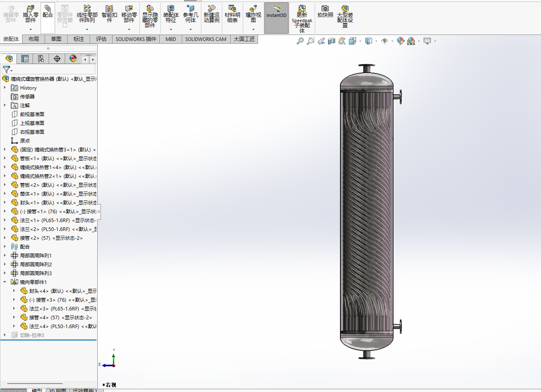Open the 线性零部件阵列 dropdown arrow

[x=87, y=29]
